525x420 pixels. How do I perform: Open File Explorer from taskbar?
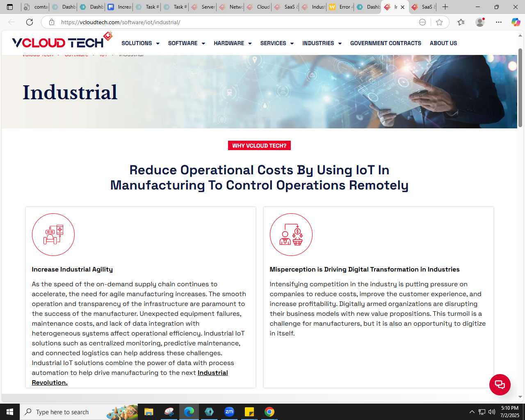pyautogui.click(x=148, y=412)
